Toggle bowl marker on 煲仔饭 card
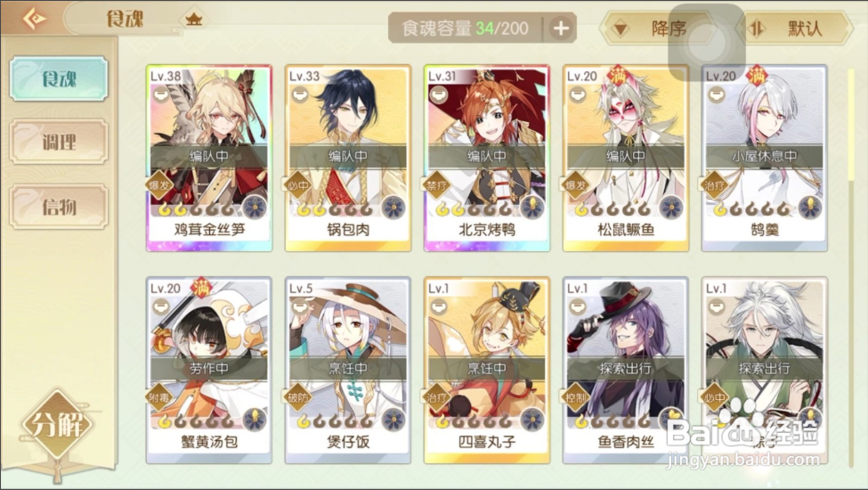Screen dimensions: 868x490 tap(300, 307)
